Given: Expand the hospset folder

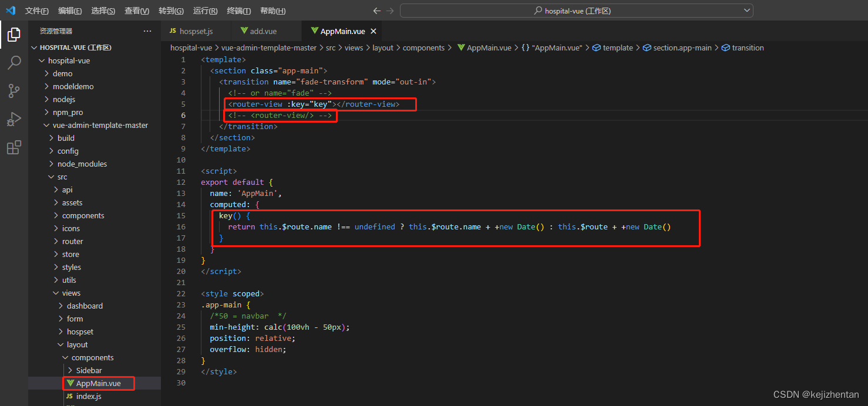Looking at the screenshot, I should [95, 331].
